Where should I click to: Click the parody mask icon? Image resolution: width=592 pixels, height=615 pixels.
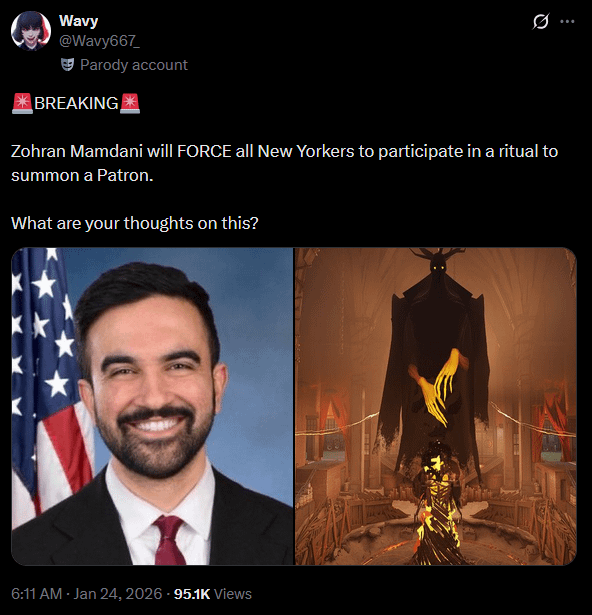click(67, 65)
